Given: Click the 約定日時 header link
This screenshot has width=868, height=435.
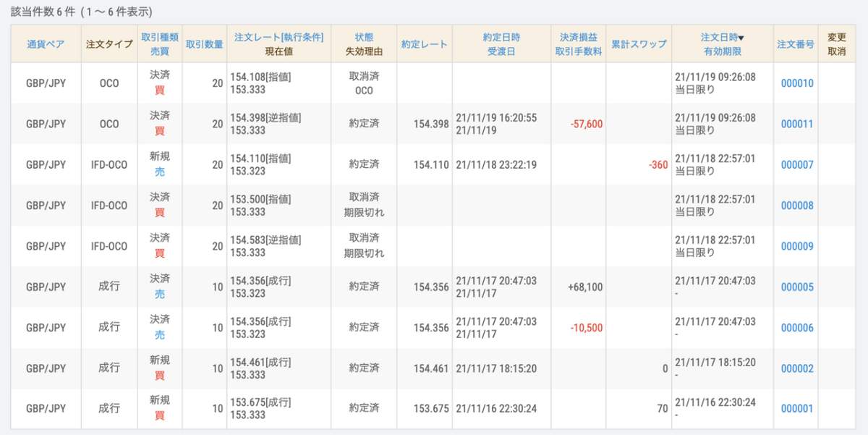Looking at the screenshot, I should (x=501, y=37).
